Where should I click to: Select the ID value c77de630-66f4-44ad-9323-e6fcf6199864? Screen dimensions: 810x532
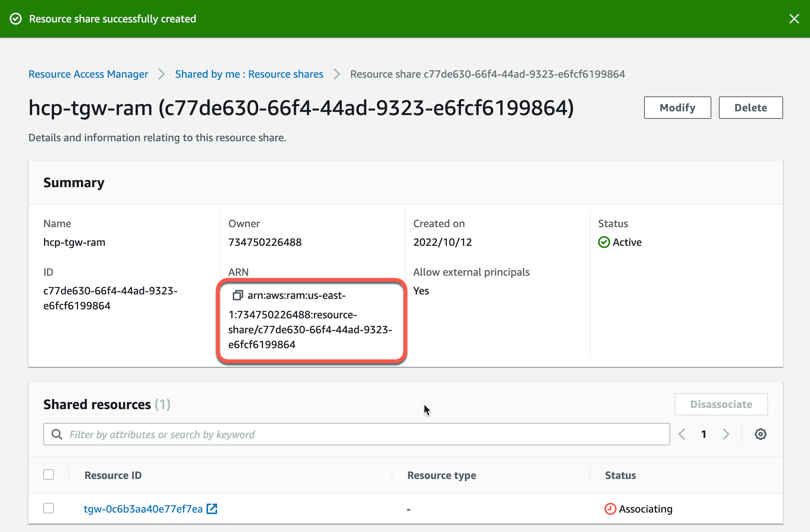[x=110, y=298]
